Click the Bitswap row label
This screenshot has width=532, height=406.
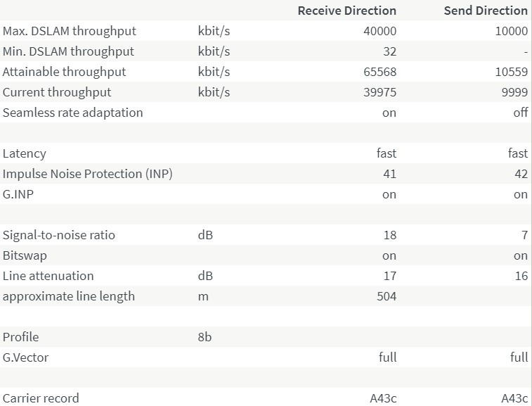coord(25,255)
